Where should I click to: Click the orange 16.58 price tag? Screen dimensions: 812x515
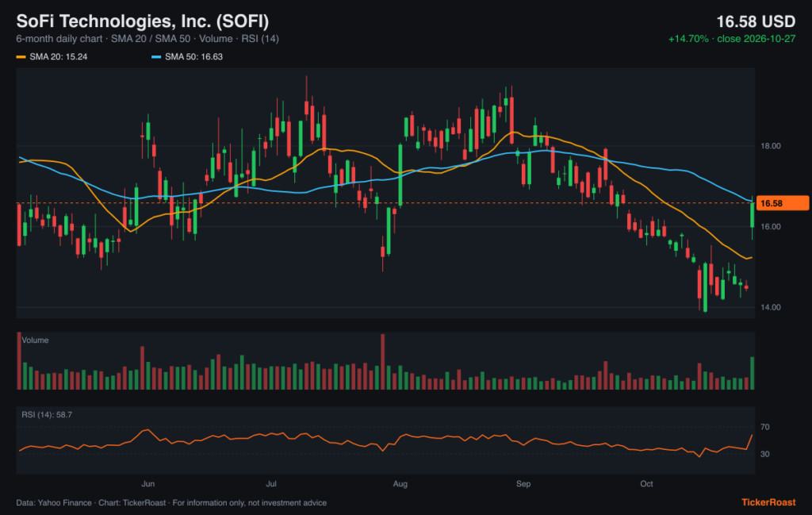click(x=783, y=203)
